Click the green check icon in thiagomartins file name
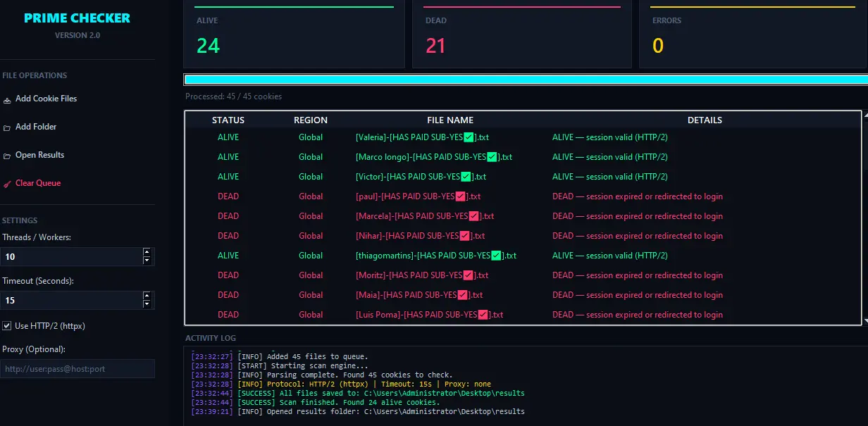This screenshot has height=426, width=868. (496, 256)
